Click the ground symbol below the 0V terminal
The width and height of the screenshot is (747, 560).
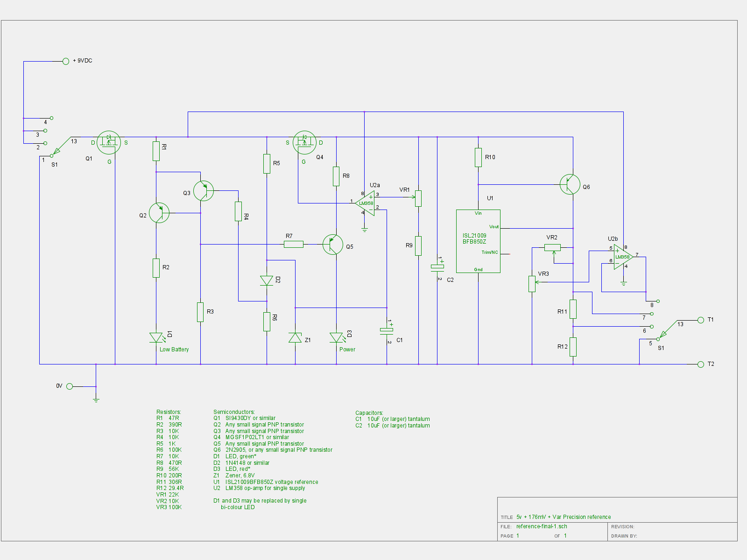coord(96,400)
